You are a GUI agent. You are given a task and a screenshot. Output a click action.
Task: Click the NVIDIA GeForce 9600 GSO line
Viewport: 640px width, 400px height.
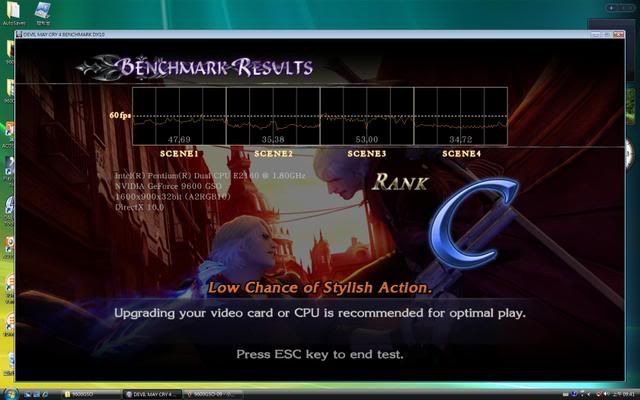pos(168,186)
